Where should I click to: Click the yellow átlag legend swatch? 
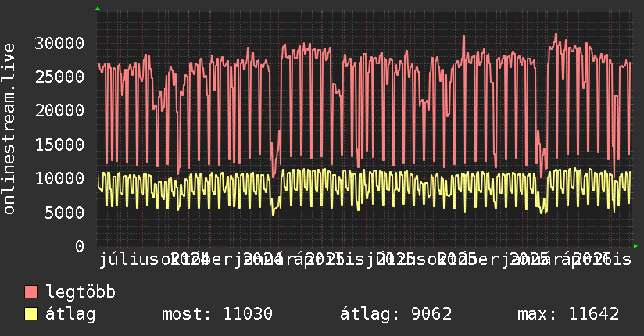point(31,314)
